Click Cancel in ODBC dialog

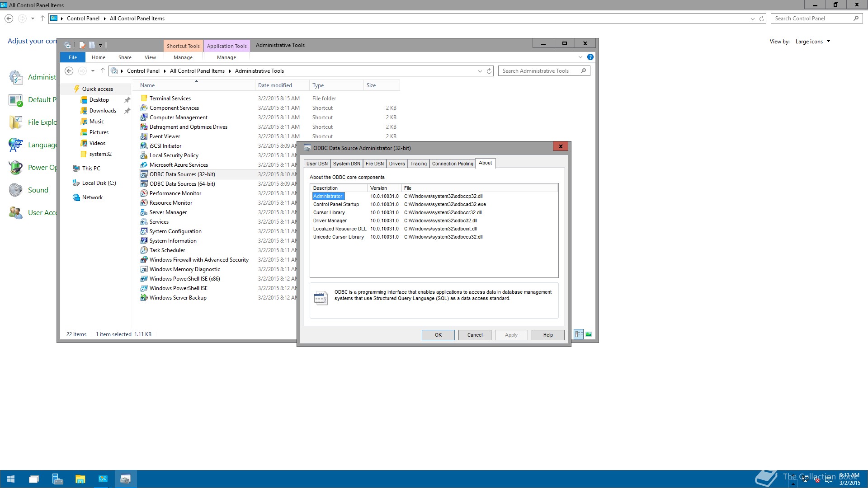[x=475, y=335]
